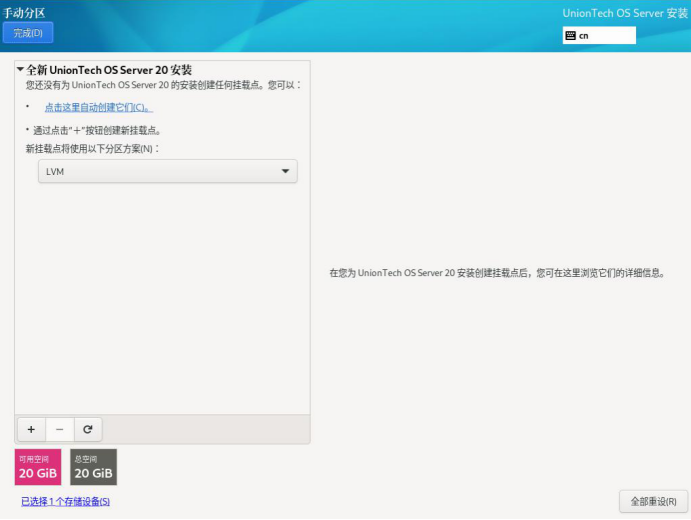Click the UnionTech OS Server 安装 heading
The height and width of the screenshot is (520, 691).
(625, 13)
